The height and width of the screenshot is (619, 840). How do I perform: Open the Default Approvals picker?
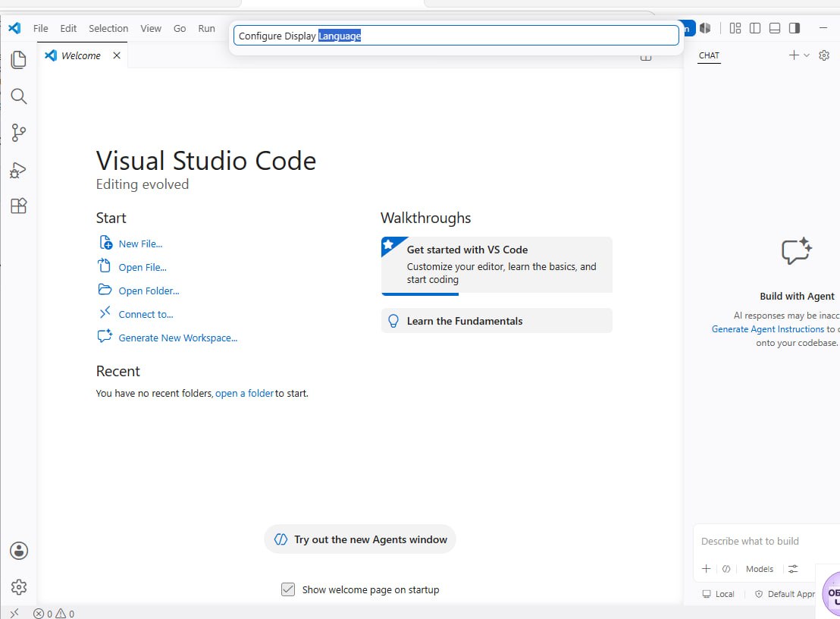point(785,594)
